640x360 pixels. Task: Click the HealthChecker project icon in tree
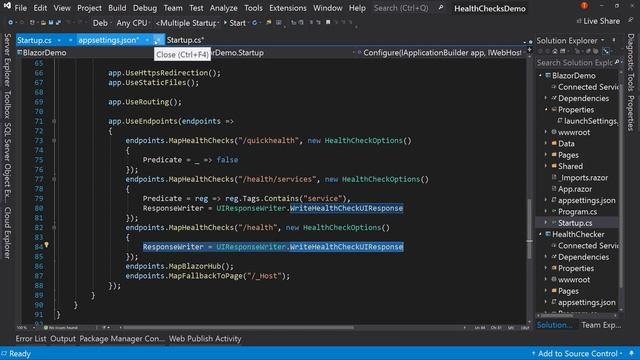[548, 234]
